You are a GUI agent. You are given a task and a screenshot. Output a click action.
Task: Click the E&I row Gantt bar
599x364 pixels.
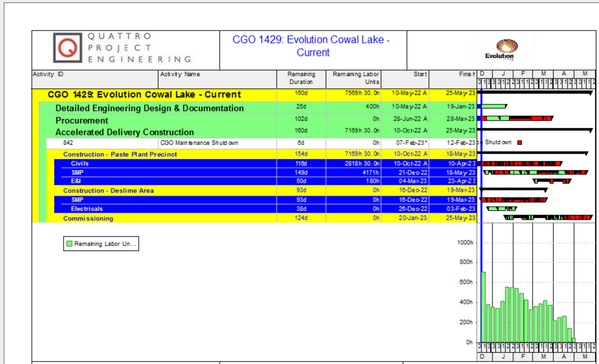552,181
